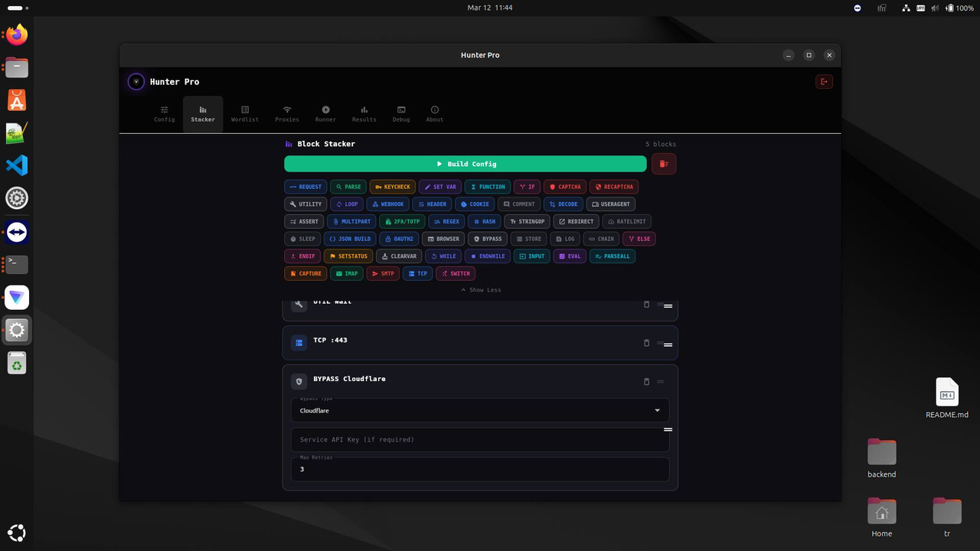This screenshot has height=551, width=980.
Task: Insert a CLEARVAR block
Action: 398,256
